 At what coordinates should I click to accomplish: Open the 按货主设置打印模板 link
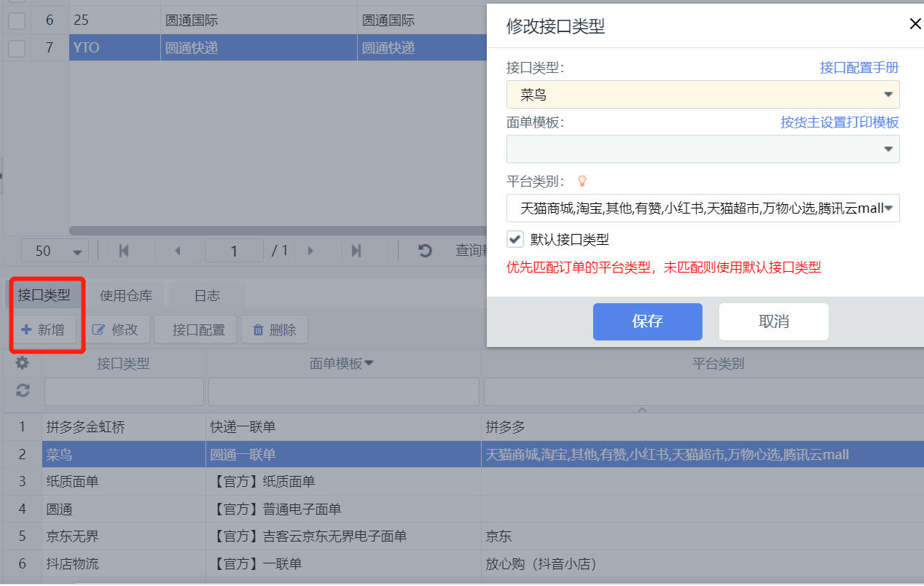[x=839, y=122]
